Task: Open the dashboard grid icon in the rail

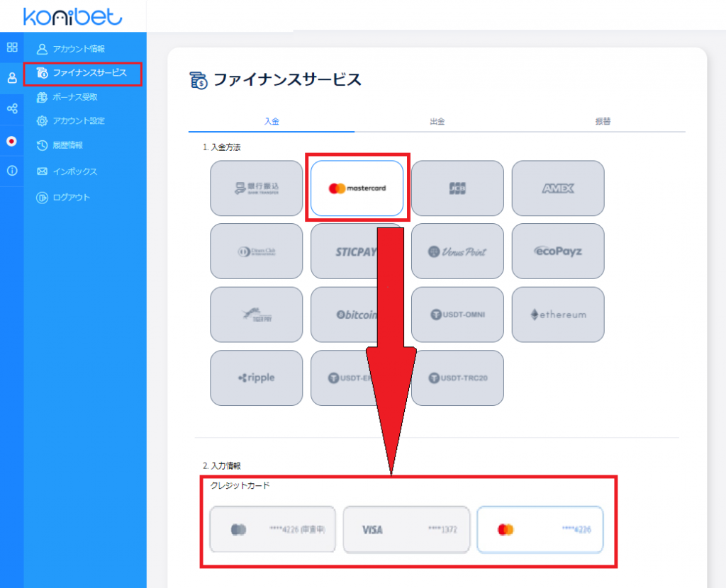Action: tap(12, 47)
